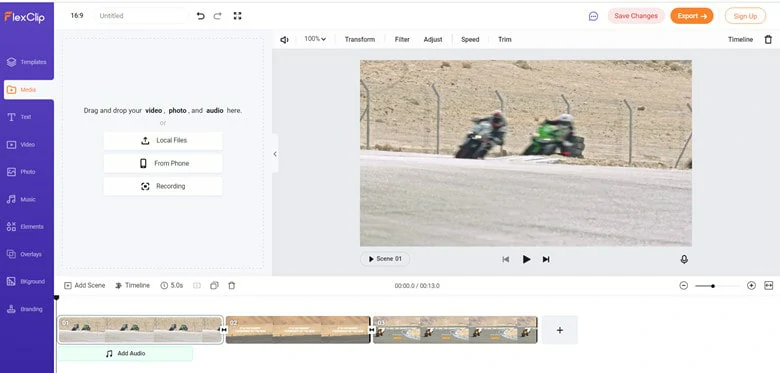Image resolution: width=780 pixels, height=373 pixels.
Task: Select scene 02 thumbnail in the storyboard
Action: (298, 330)
